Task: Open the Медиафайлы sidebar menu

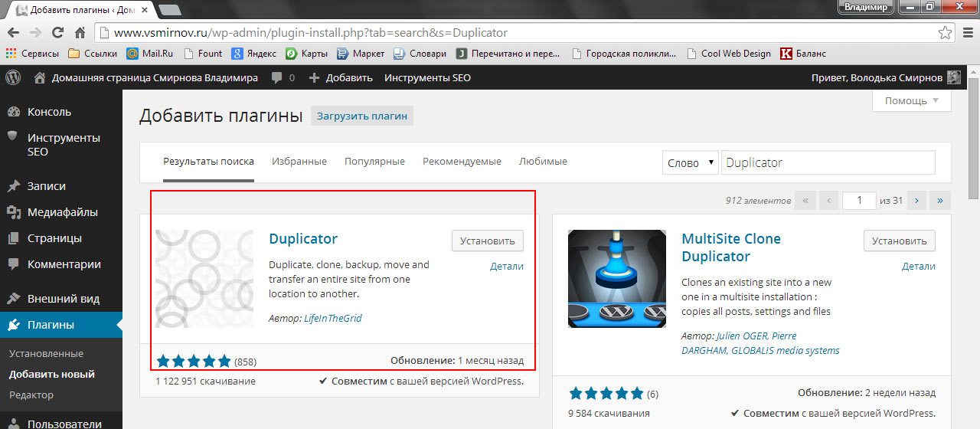Action: coord(61,212)
